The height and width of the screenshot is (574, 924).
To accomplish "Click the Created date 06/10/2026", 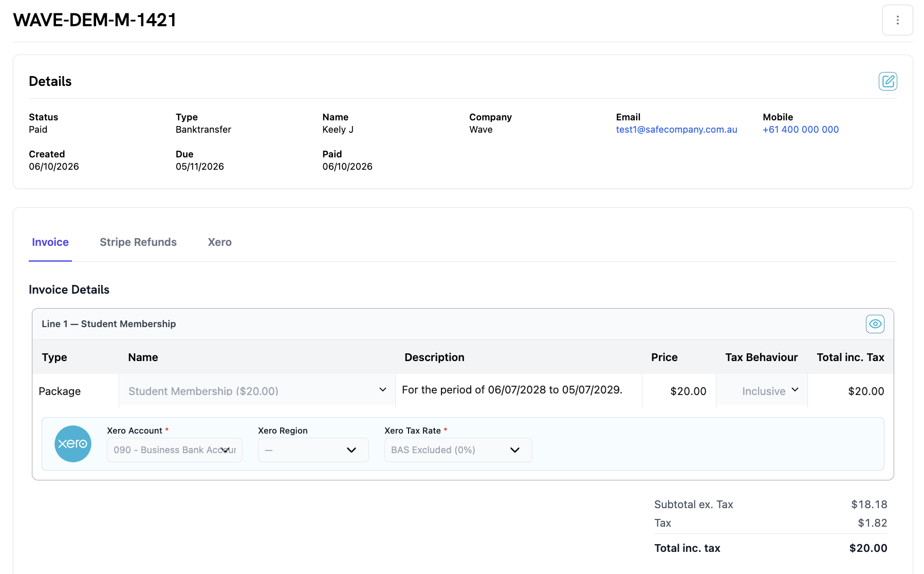I will tap(54, 167).
